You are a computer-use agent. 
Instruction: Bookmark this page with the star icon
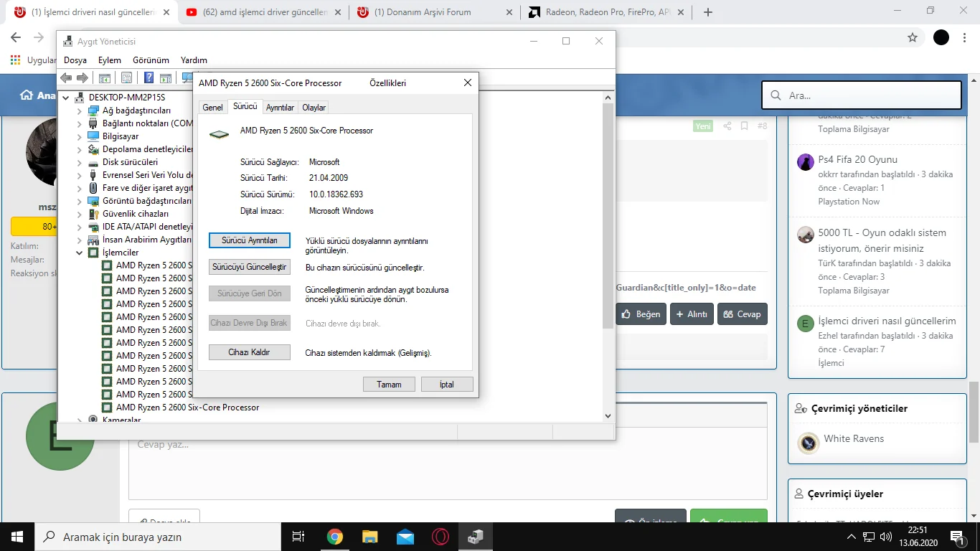(913, 37)
